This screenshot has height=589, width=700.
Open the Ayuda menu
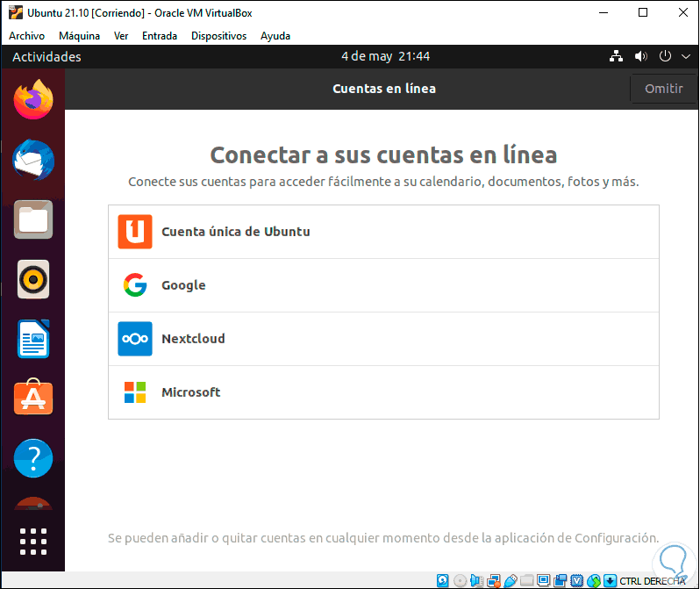coord(275,36)
